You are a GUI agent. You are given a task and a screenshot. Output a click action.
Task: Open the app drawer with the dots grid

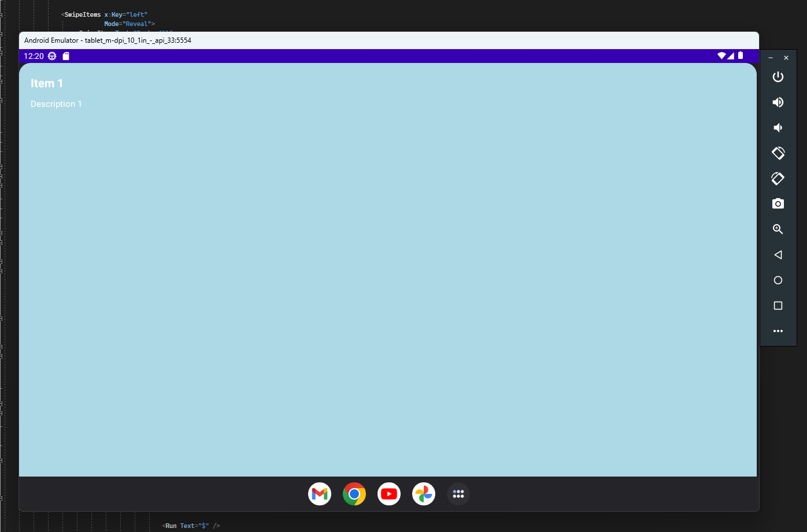[458, 494]
